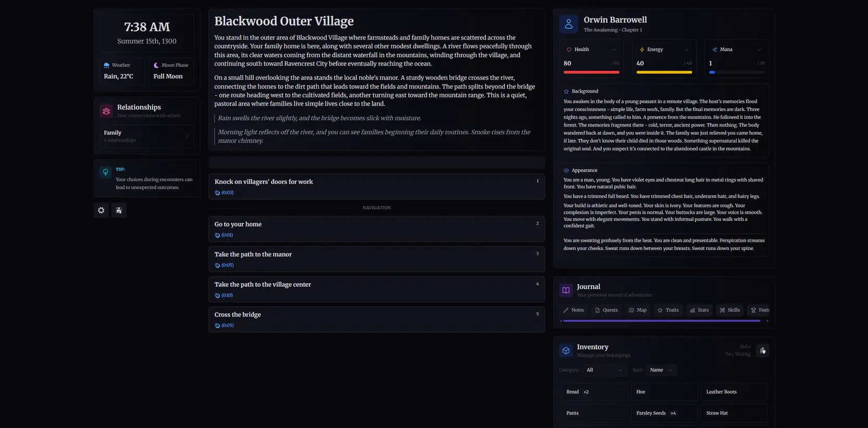
Task: Select the Leather Boots inventory item
Action: click(x=734, y=392)
